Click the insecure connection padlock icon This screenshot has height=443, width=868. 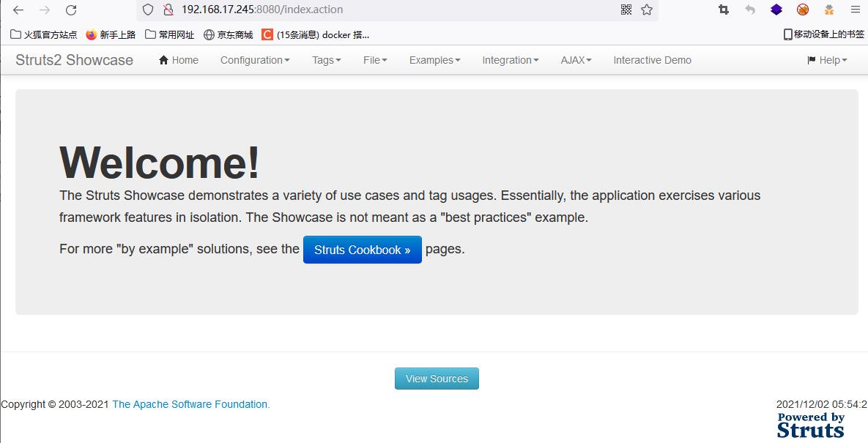(x=168, y=10)
